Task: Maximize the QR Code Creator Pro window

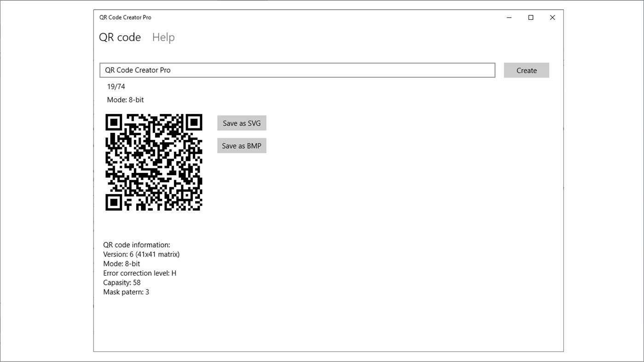Action: pos(531,17)
